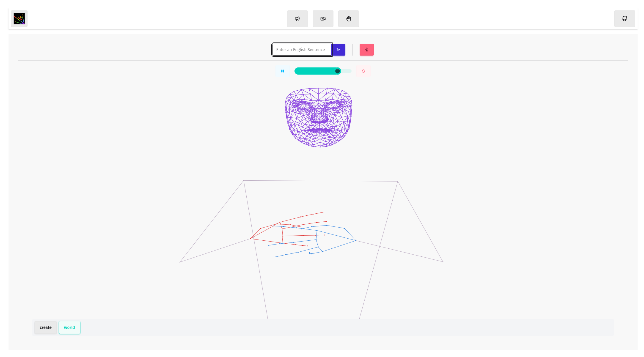Viewport: 644px width, 357px height.
Task: Select the raised hand sign mode
Action: click(348, 19)
